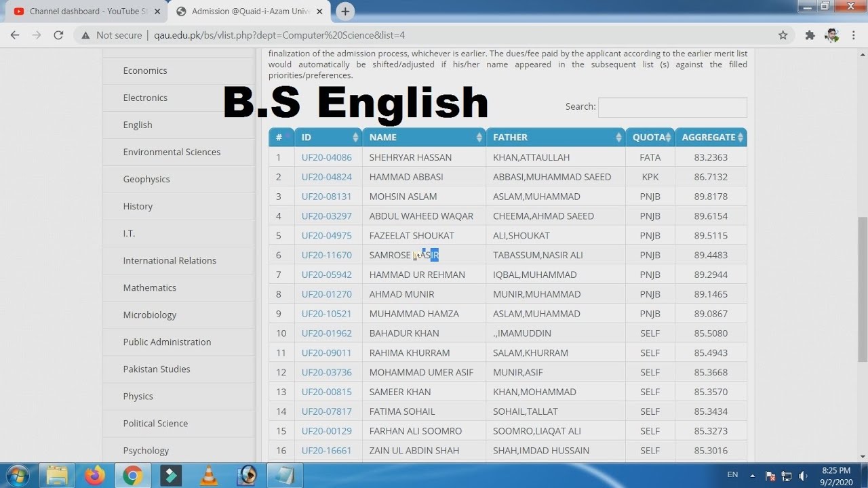Open Political Science sidebar item
Screen dimensions: 868x488
point(155,423)
